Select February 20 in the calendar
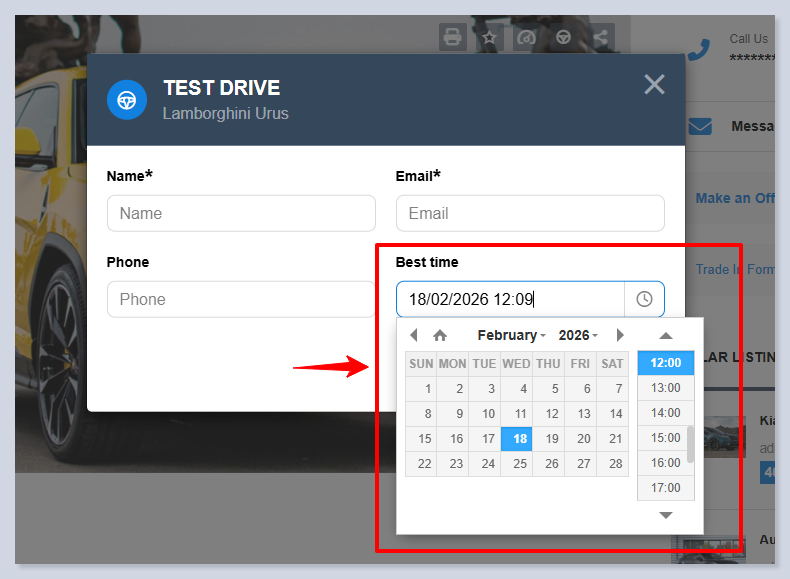 pos(581,438)
